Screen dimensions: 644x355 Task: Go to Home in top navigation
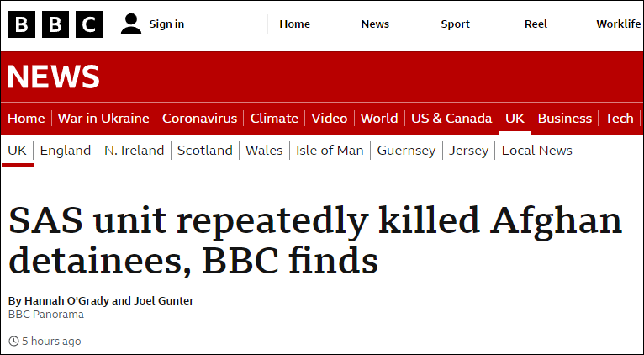(x=294, y=24)
